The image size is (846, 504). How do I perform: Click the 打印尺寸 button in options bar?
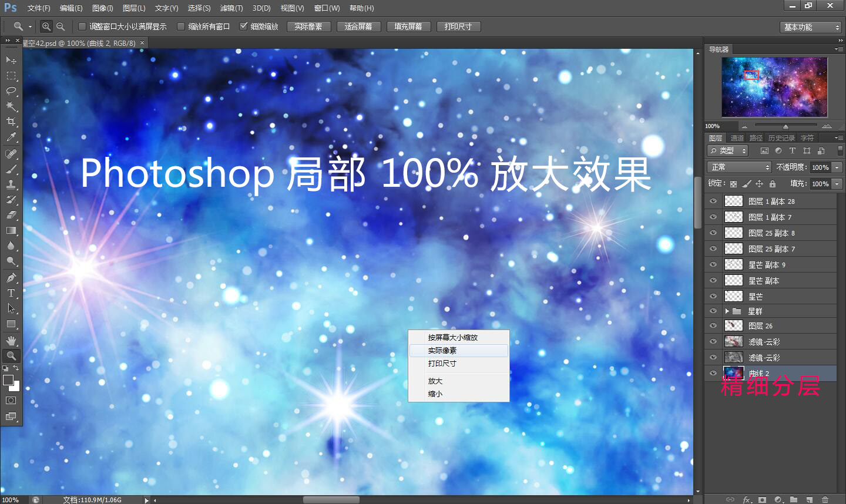(458, 27)
